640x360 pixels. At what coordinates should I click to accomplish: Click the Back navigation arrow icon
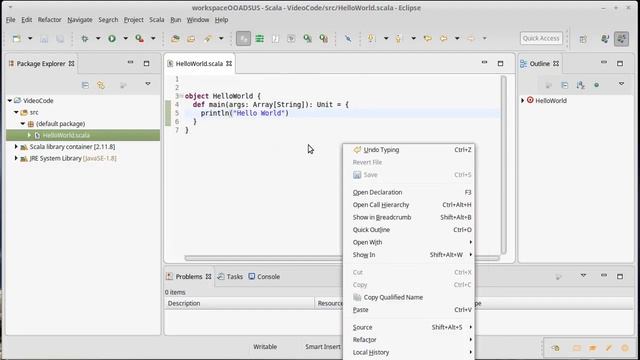click(x=444, y=39)
